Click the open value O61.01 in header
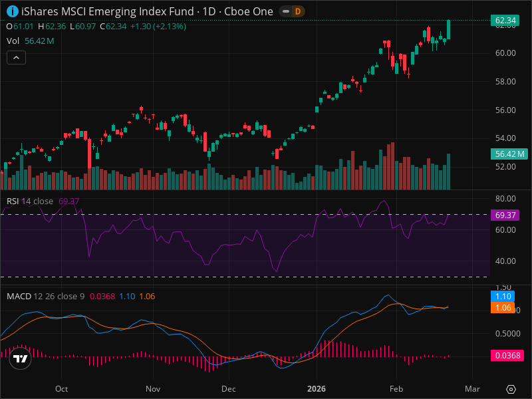The height and width of the screenshot is (399, 532). click(20, 27)
